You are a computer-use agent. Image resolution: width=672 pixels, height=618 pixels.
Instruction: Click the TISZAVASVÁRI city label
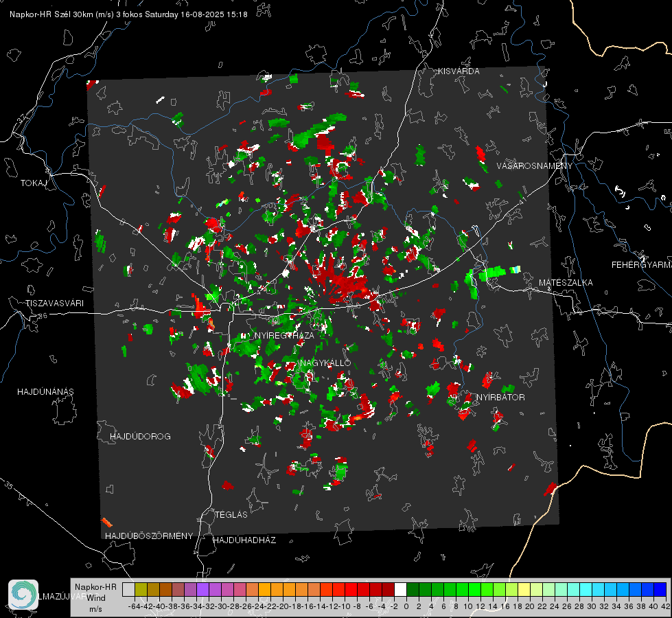point(55,304)
